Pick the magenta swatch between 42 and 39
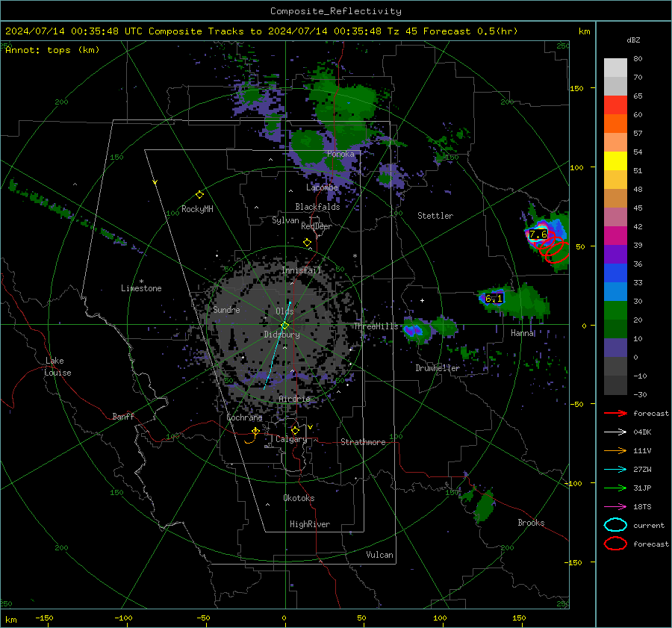The image size is (672, 628). (x=615, y=236)
